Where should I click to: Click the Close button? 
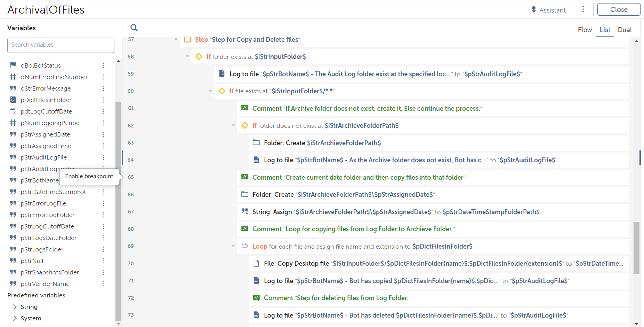619,10
